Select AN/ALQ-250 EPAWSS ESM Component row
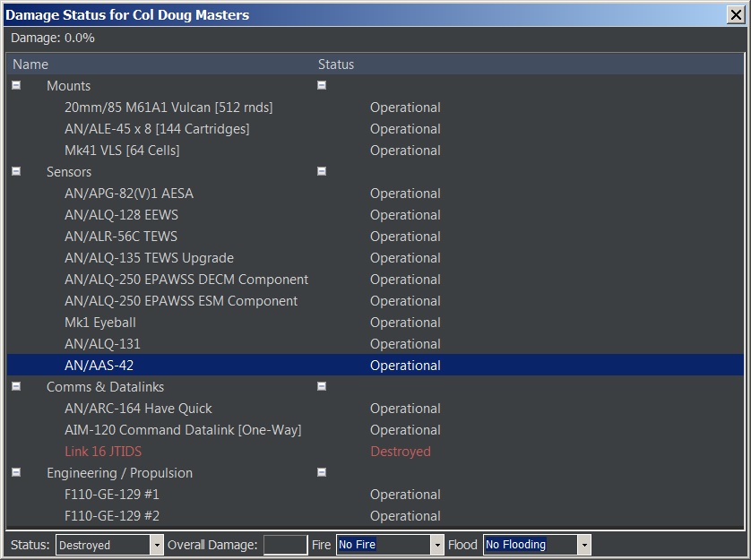This screenshot has width=751, height=560. (375, 301)
